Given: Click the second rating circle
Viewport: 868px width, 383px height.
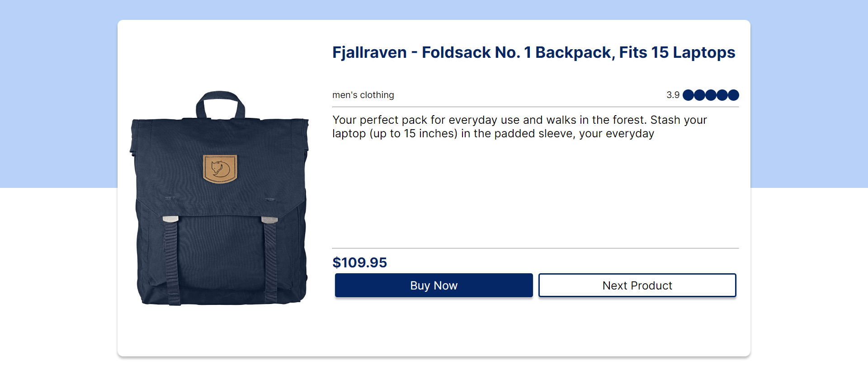Looking at the screenshot, I should [x=699, y=95].
